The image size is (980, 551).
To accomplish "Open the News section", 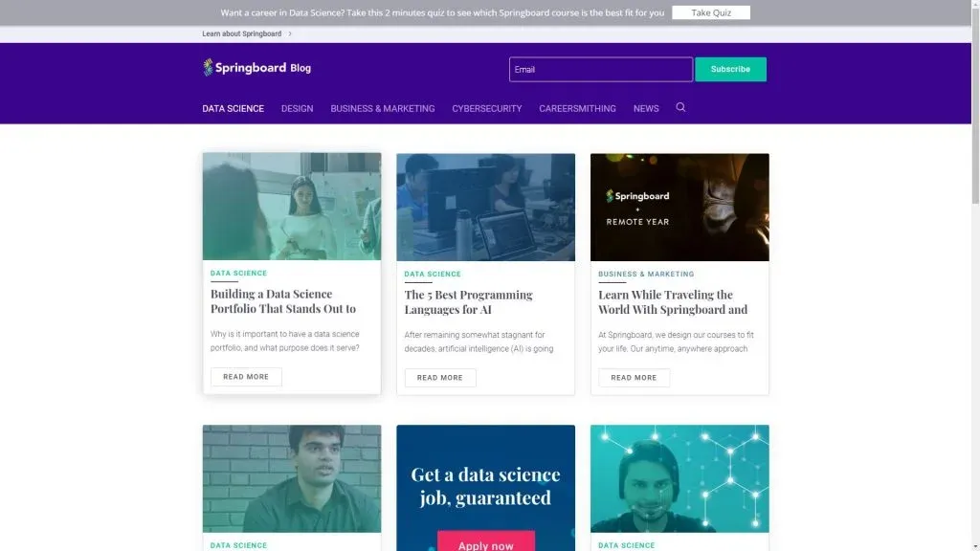I will [x=645, y=108].
